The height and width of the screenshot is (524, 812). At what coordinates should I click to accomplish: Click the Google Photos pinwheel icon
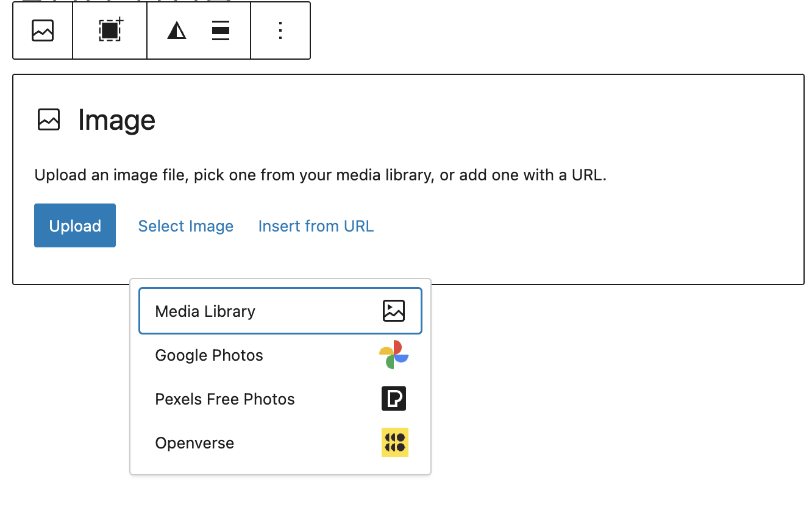[394, 355]
